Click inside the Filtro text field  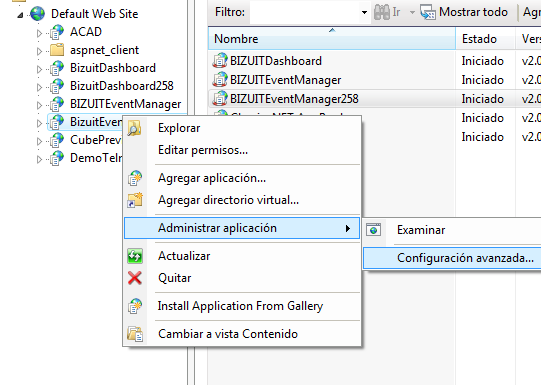point(305,12)
